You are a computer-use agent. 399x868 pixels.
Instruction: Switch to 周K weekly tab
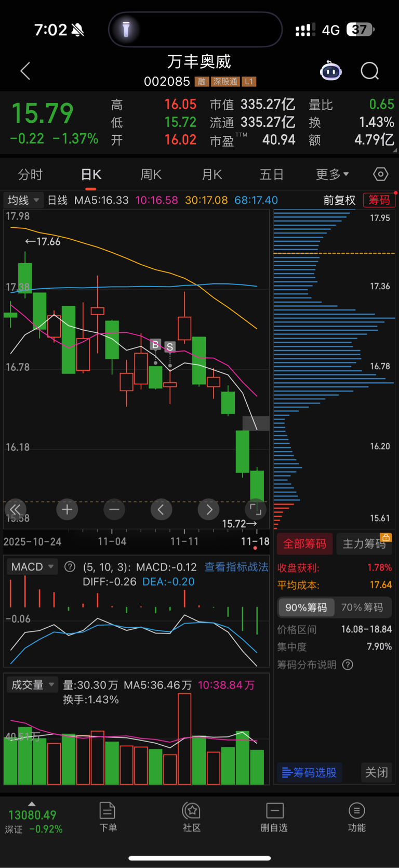151,174
